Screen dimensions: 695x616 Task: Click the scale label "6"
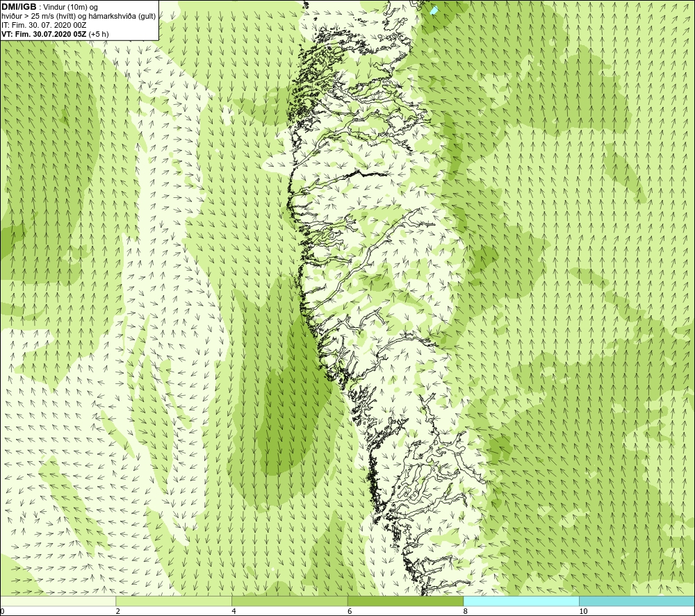[x=350, y=611]
